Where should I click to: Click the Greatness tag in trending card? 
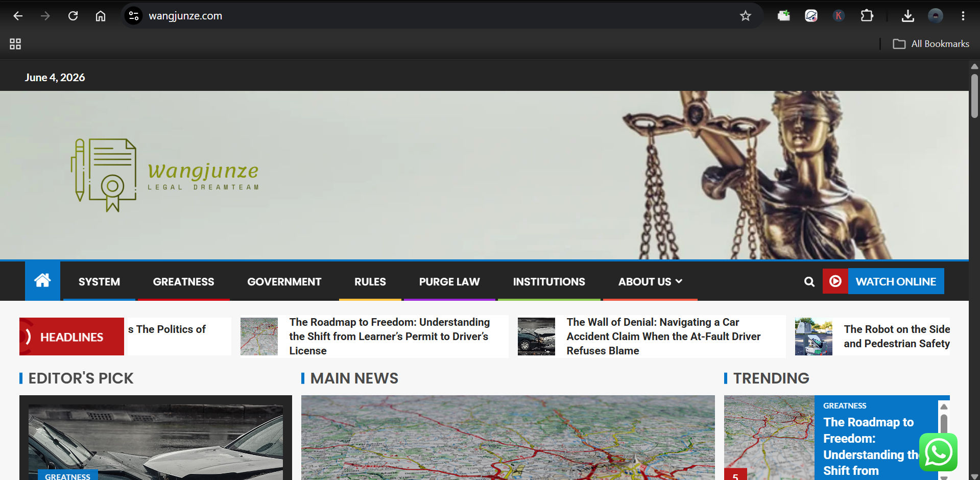pyautogui.click(x=845, y=405)
